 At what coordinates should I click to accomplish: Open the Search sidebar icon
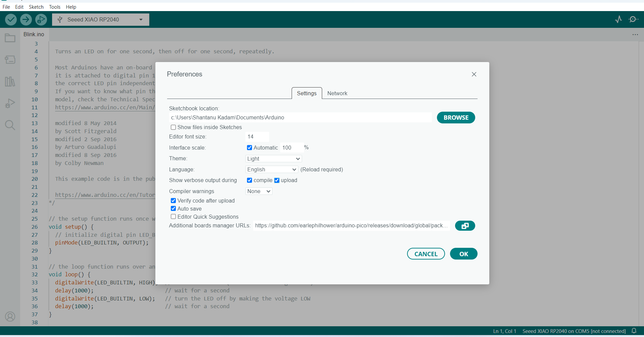click(x=10, y=125)
